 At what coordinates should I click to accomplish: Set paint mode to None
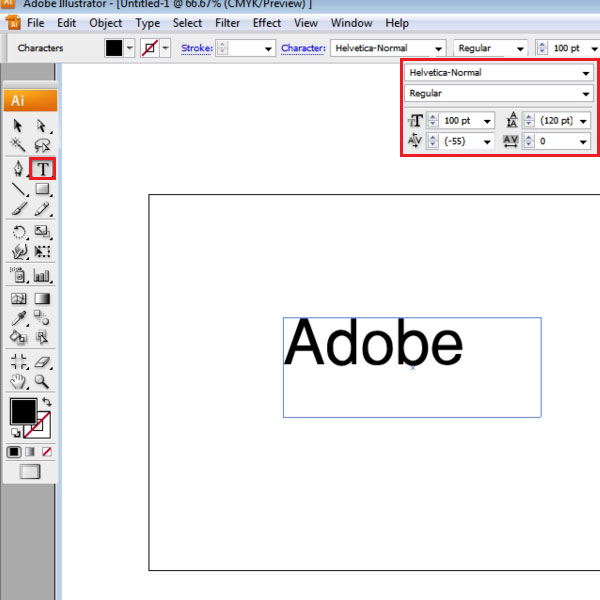point(47,452)
